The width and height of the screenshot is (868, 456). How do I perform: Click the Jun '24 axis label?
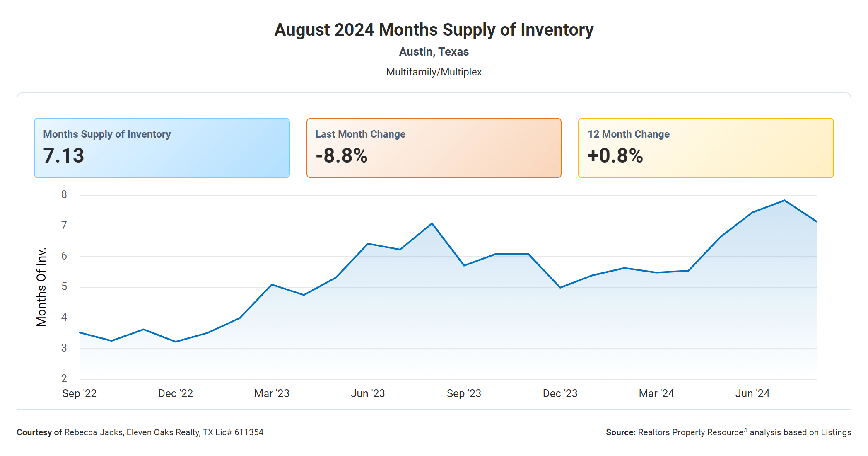pos(752,393)
